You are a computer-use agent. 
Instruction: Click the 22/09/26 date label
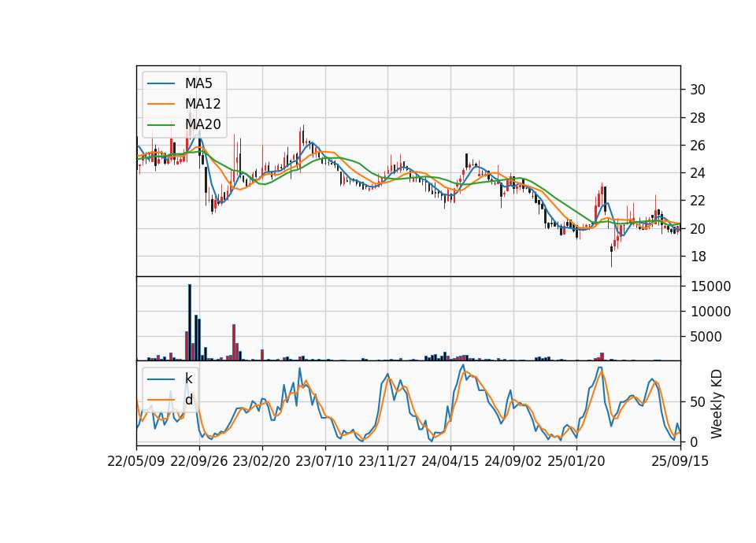[x=199, y=461]
